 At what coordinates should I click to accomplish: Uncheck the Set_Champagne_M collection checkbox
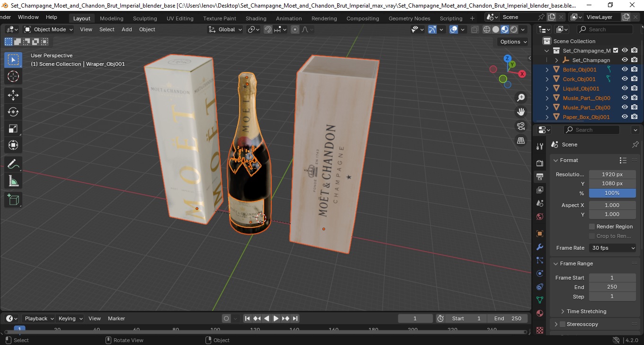[616, 50]
